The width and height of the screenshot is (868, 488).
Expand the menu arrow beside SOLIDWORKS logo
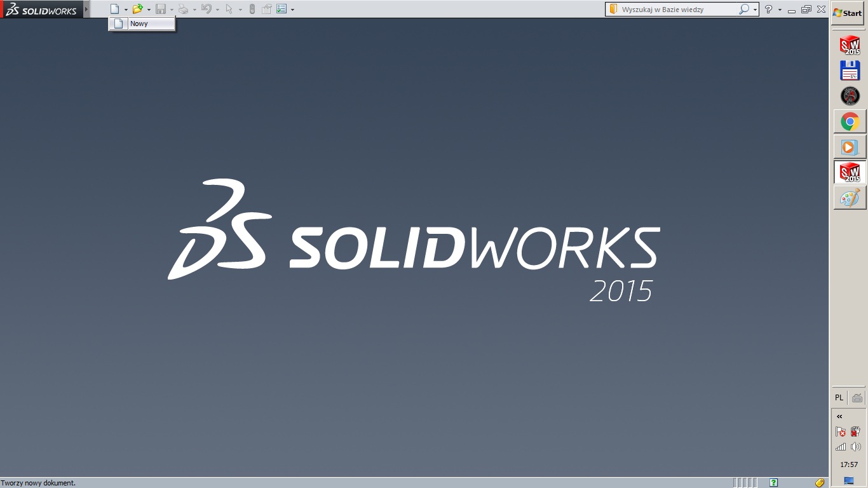pyautogui.click(x=86, y=10)
